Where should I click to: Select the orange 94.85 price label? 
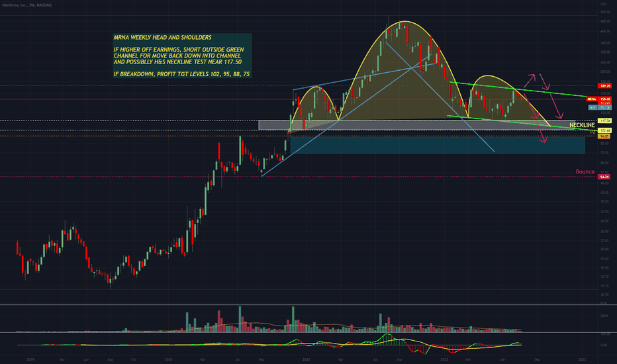pyautogui.click(x=604, y=136)
